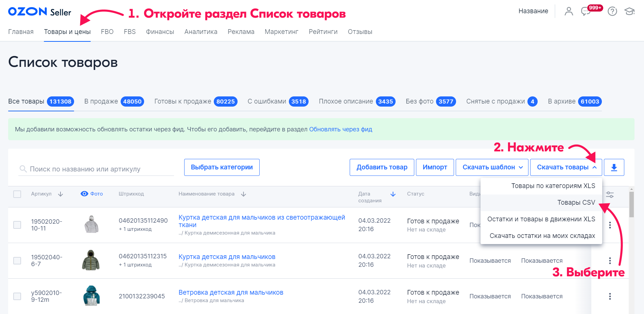Screen dimensions: 644x314
Task: Expand the Скачать шаблон dropdown
Action: [492, 167]
